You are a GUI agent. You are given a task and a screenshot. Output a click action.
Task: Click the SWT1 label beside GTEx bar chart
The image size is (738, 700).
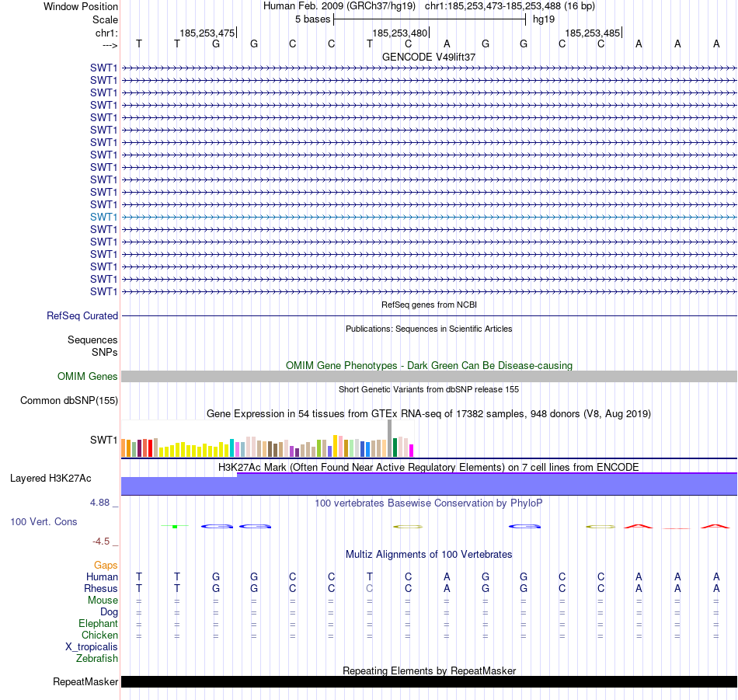coord(103,441)
